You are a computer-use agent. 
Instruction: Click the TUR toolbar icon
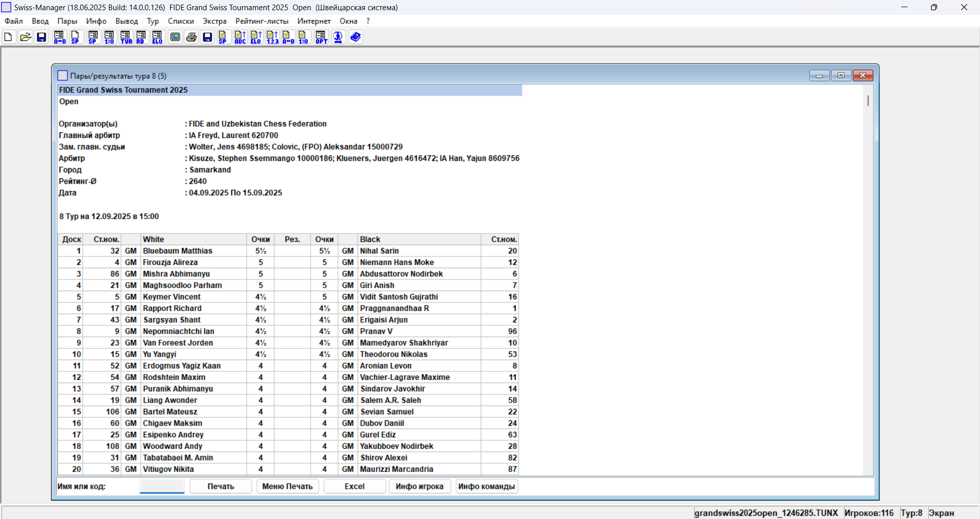(x=126, y=37)
